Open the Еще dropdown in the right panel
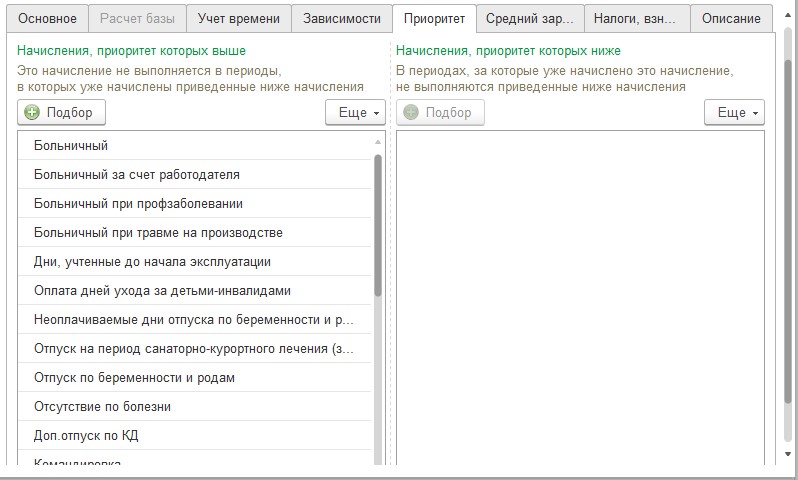Screen dimensions: 798x480 click(x=734, y=112)
